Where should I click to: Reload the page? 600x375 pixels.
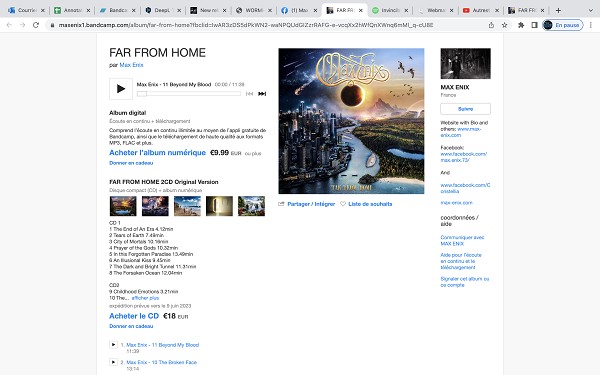point(36,25)
